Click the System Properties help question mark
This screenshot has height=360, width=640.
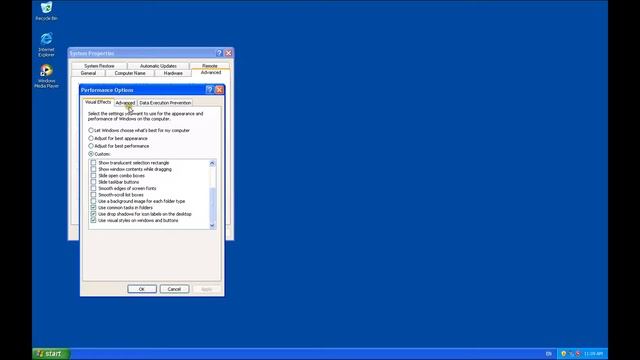point(219,53)
